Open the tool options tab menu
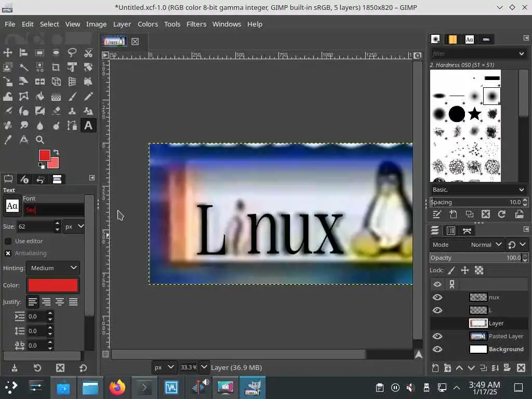The image size is (532, 399). pyautogui.click(x=91, y=178)
